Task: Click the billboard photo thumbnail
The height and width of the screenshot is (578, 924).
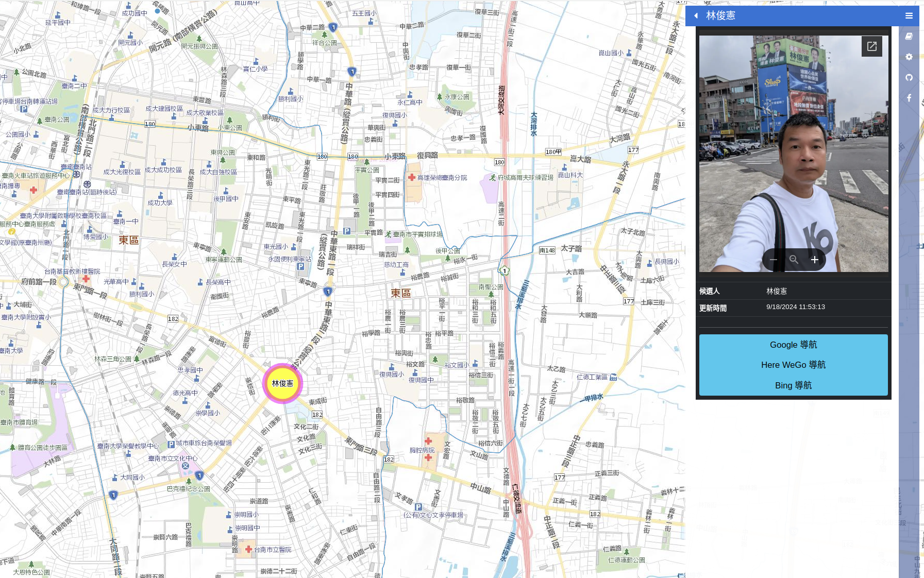Action: (793, 154)
